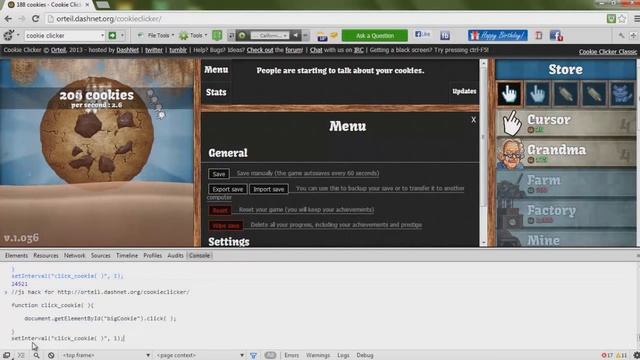Follow the 'Check out' forum link

(260, 50)
